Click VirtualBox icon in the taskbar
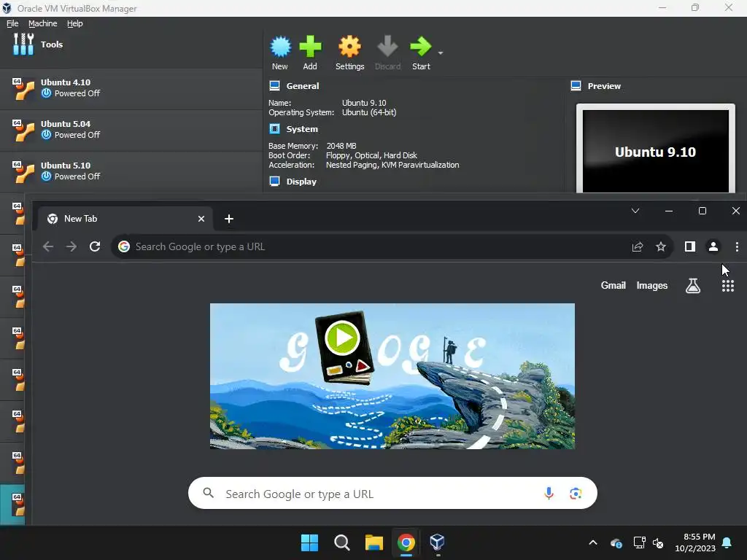The height and width of the screenshot is (560, 747). point(438,542)
